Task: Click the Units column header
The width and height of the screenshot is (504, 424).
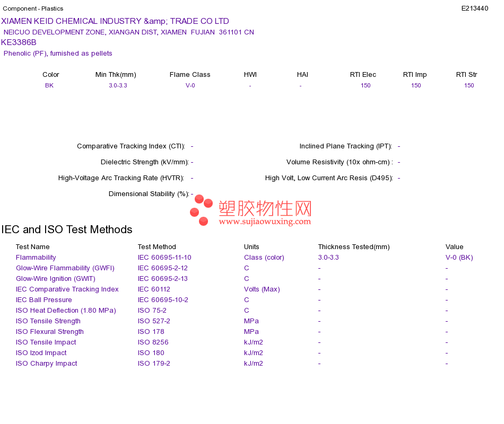Action: pyautogui.click(x=251, y=246)
